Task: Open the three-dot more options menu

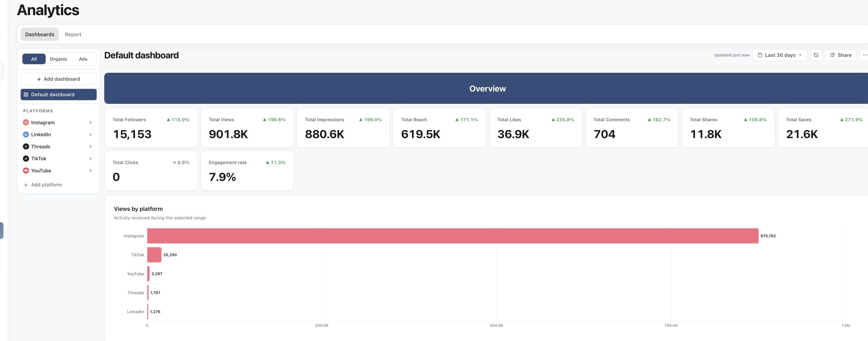Action: click(865, 55)
